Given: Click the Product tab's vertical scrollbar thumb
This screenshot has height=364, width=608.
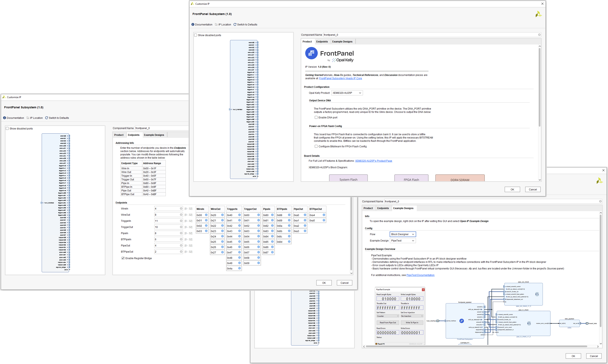Looking at the screenshot, I should pos(539,87).
